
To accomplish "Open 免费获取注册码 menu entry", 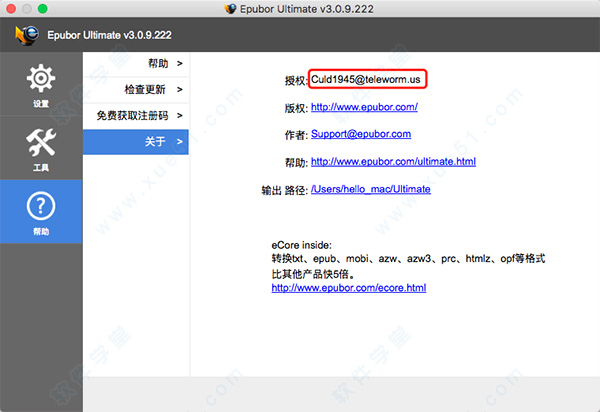I will click(x=135, y=116).
